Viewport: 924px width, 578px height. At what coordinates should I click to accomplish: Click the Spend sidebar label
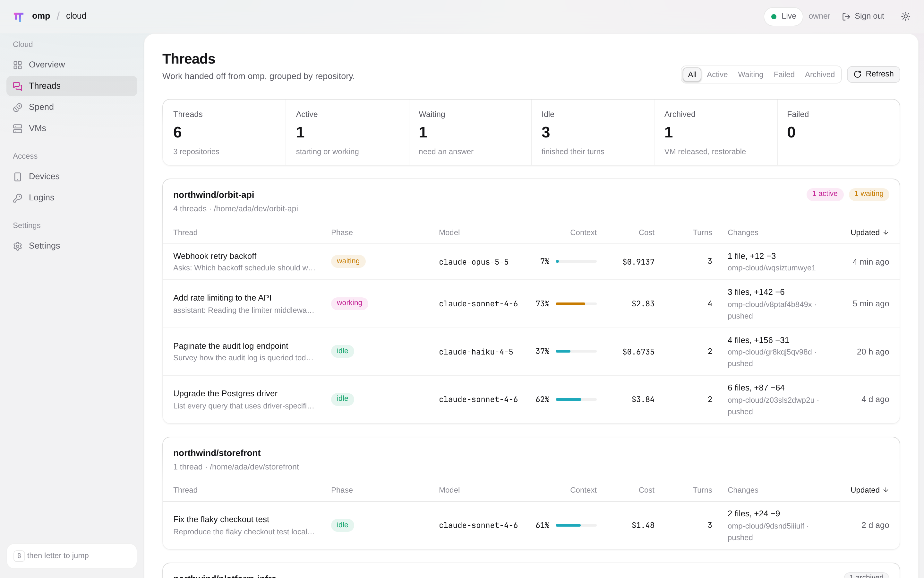click(x=41, y=107)
